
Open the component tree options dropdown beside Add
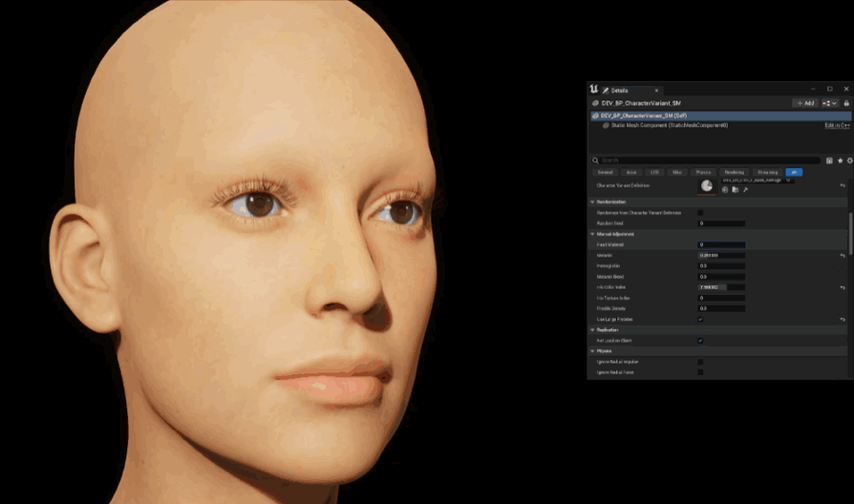pos(829,103)
